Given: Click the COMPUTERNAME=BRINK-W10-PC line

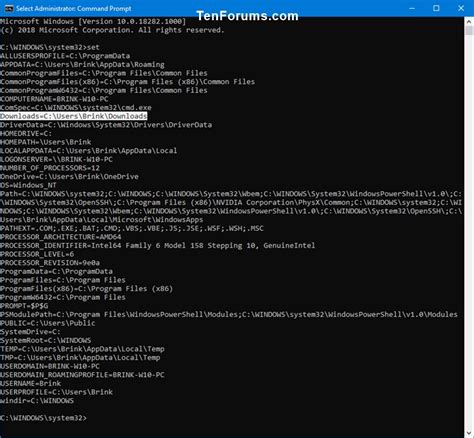Looking at the screenshot, I should 54,99.
